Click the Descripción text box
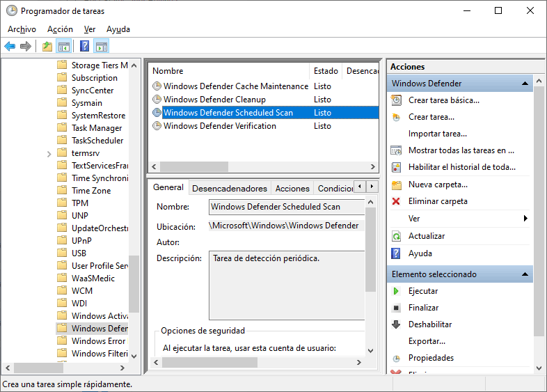Image resolution: width=547 pixels, height=392 pixels. coord(287,285)
